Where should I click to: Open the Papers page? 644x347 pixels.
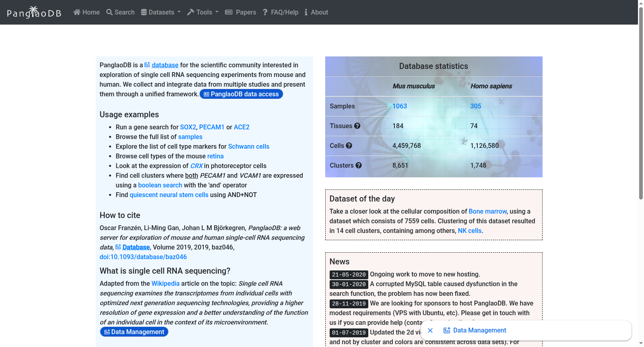[241, 12]
